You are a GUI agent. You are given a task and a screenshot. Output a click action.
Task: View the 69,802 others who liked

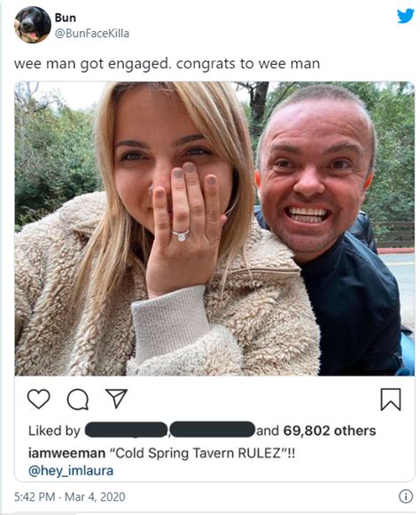click(330, 431)
